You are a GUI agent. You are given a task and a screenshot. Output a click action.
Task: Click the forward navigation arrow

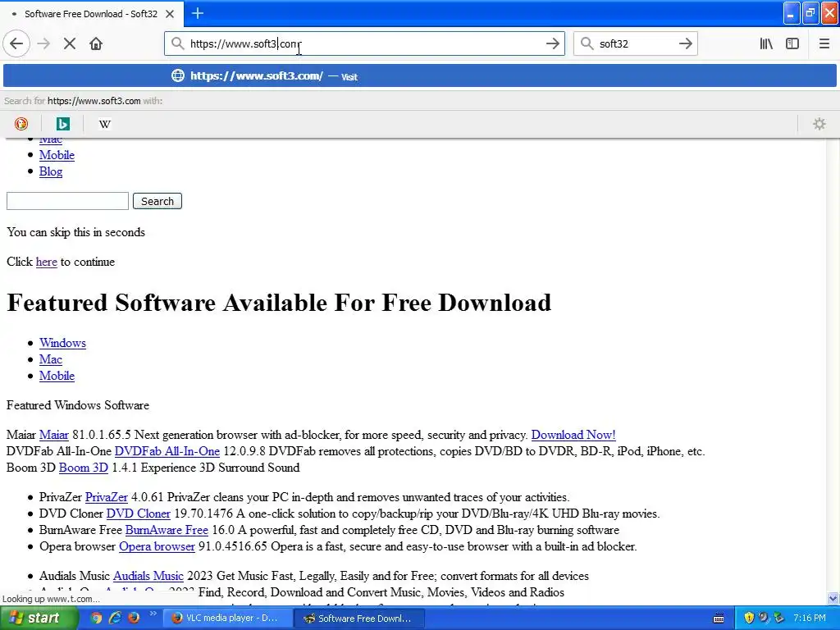point(44,43)
